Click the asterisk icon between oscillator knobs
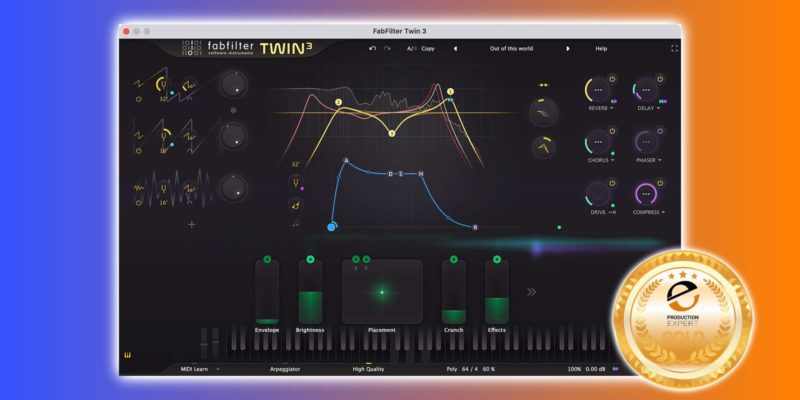Screen dimensions: 800x400 click(233, 110)
